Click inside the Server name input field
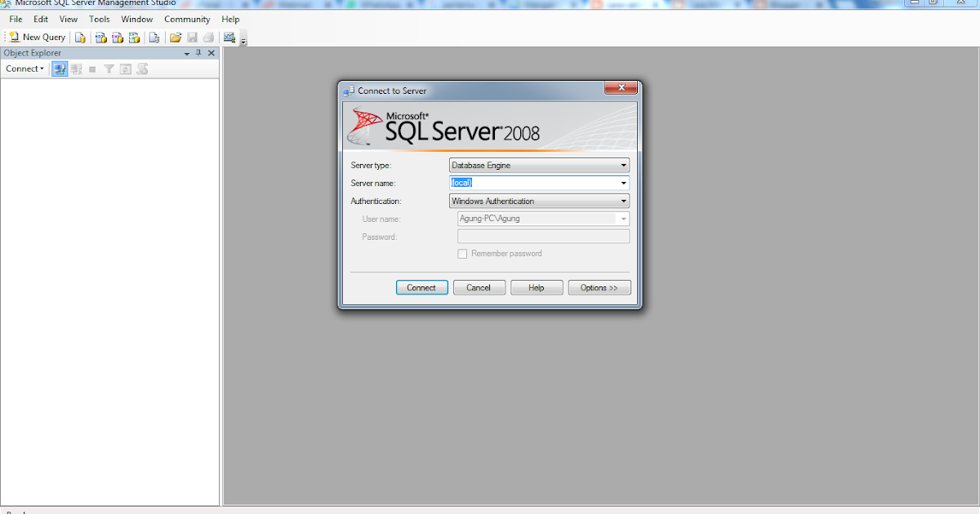 [523, 183]
